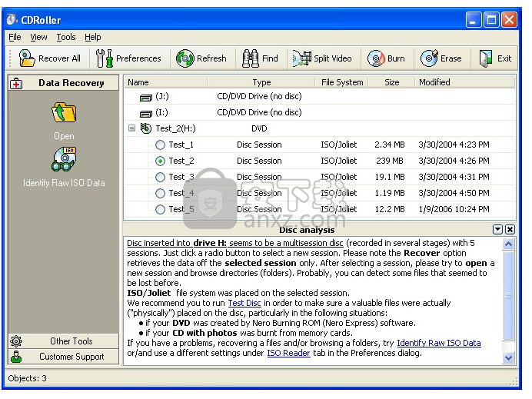Click the Data Recovery first-aid icon
532x399 pixels.
coord(16,84)
